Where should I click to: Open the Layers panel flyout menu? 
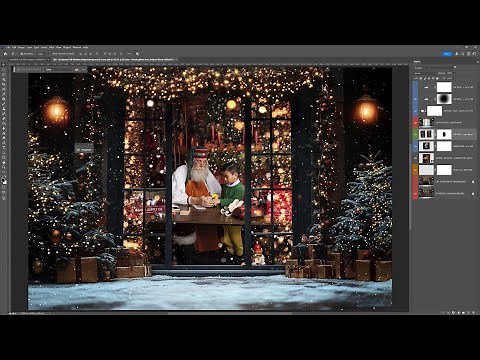478,62
